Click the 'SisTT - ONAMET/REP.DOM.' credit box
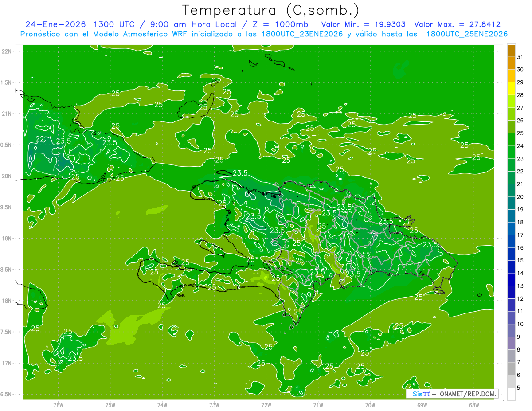The height and width of the screenshot is (411, 532). (x=452, y=394)
